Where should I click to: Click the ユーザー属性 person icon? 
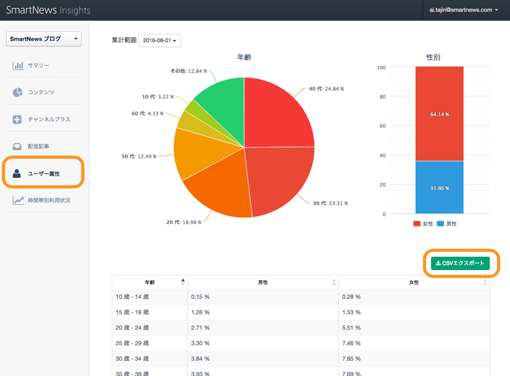point(17,173)
